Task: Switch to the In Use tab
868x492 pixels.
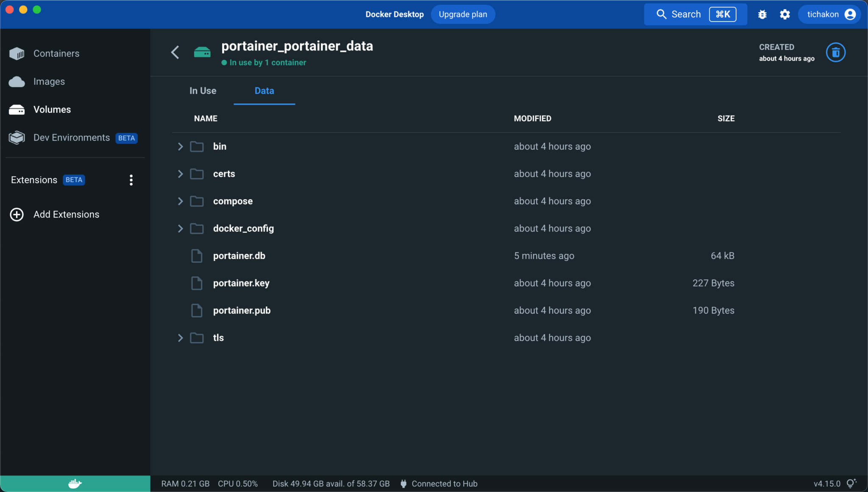Action: click(x=203, y=91)
